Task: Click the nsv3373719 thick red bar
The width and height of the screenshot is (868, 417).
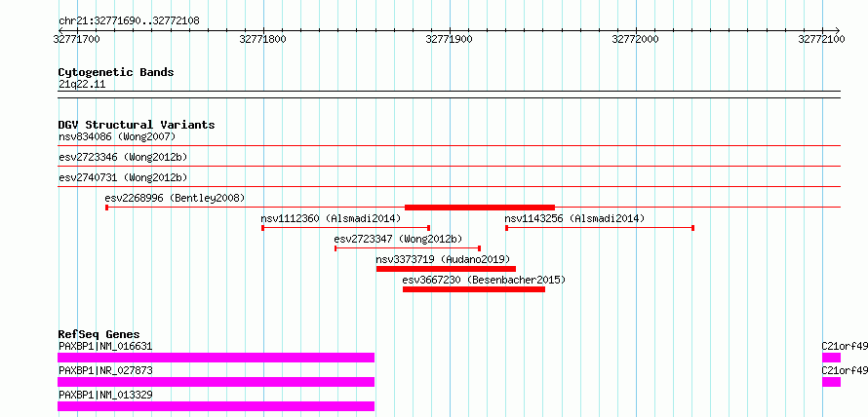Action: (x=446, y=269)
